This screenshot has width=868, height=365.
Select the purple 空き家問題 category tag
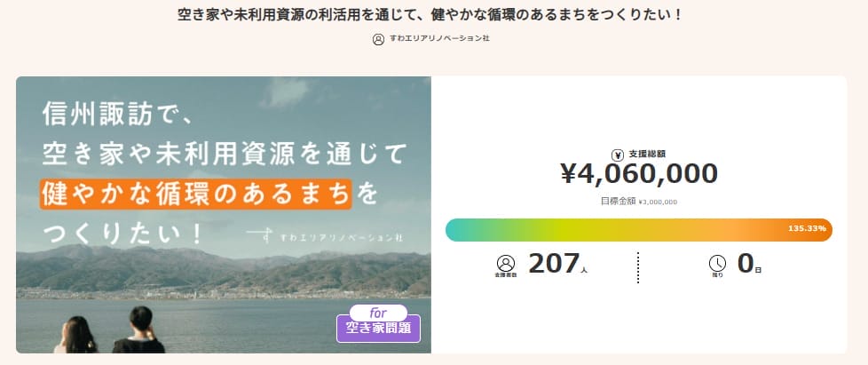point(378,329)
